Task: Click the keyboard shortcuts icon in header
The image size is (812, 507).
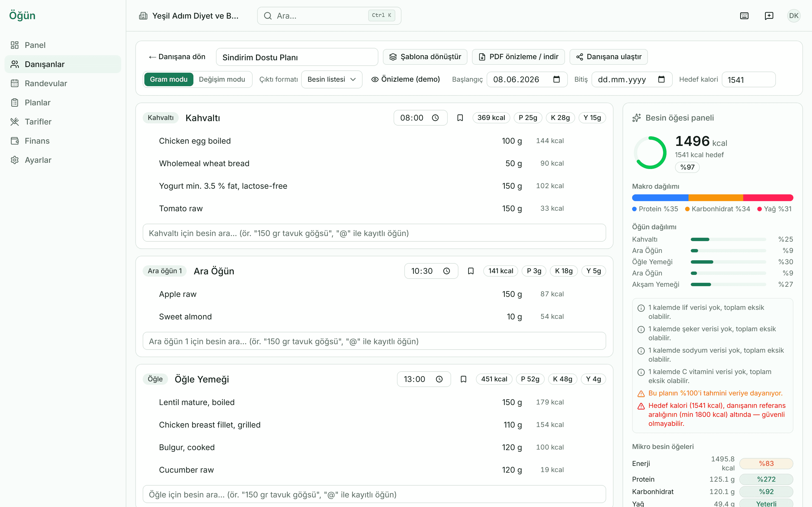Action: [744, 16]
